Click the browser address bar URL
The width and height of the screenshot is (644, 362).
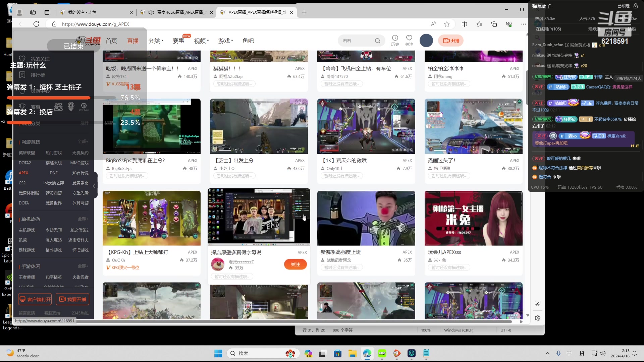pyautogui.click(x=96, y=24)
